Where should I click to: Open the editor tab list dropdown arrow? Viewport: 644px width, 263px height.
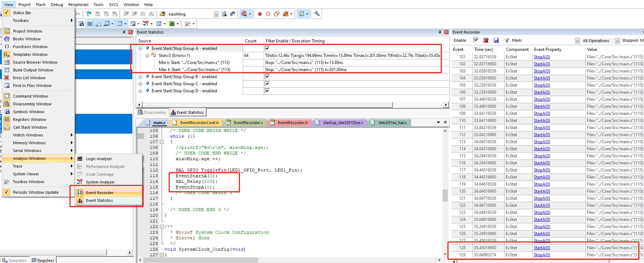(438, 122)
